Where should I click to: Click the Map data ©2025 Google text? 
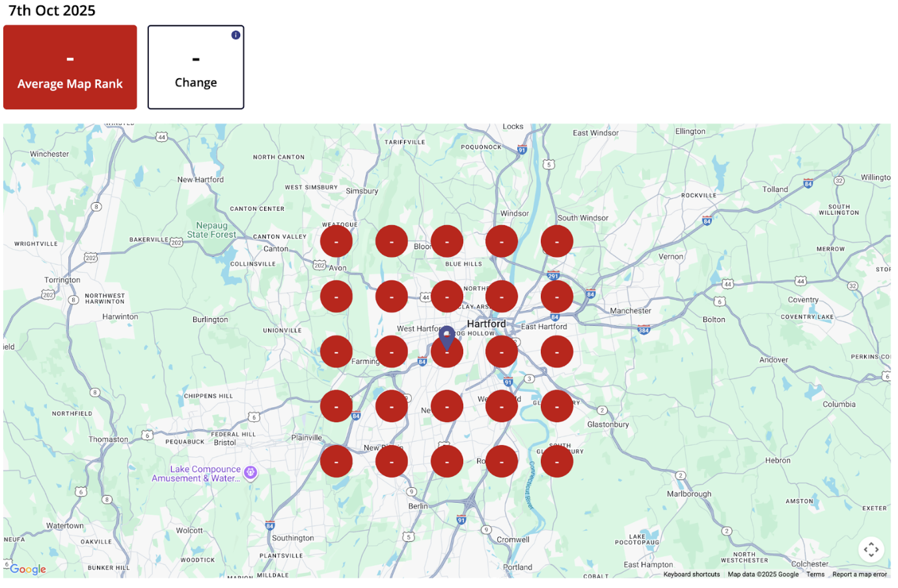[x=762, y=574]
